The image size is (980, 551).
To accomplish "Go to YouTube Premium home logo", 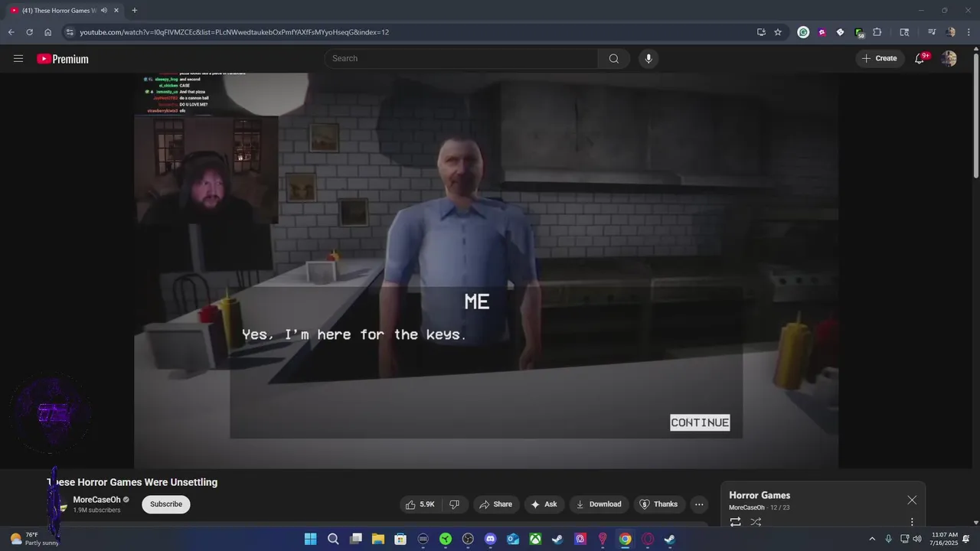I will [x=63, y=59].
